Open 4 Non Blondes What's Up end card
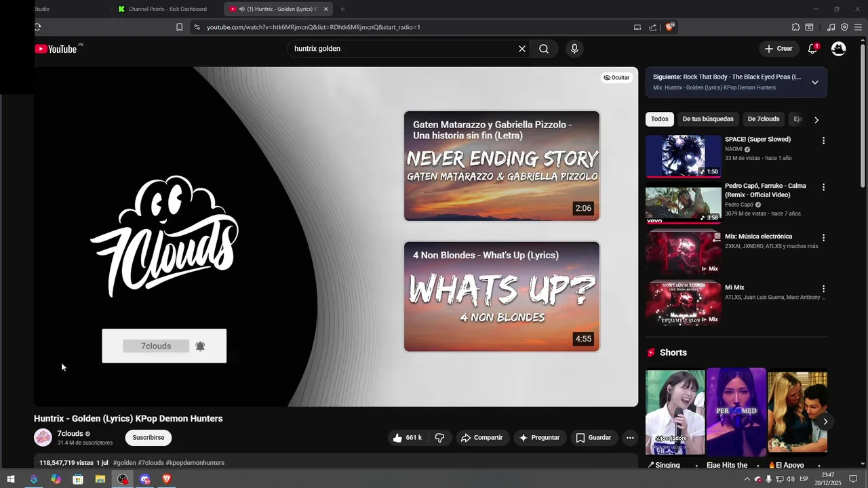This screenshot has width=868, height=488. tap(502, 297)
